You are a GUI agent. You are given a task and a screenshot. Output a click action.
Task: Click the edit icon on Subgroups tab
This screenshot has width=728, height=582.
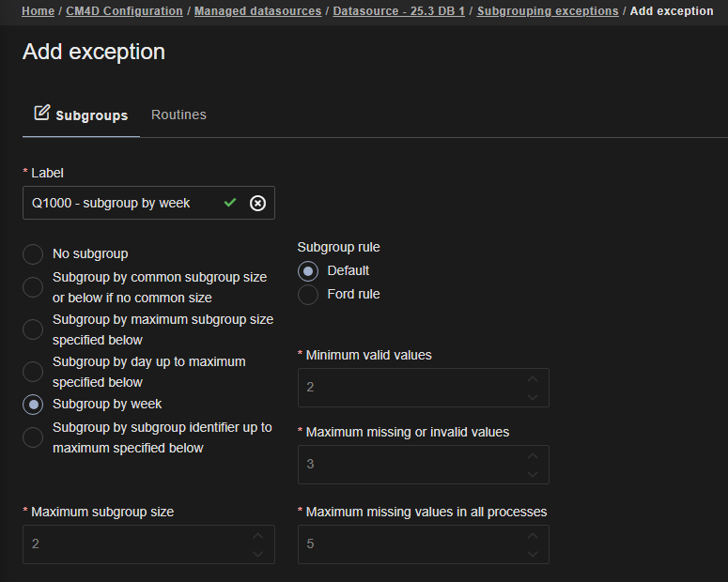tap(41, 114)
